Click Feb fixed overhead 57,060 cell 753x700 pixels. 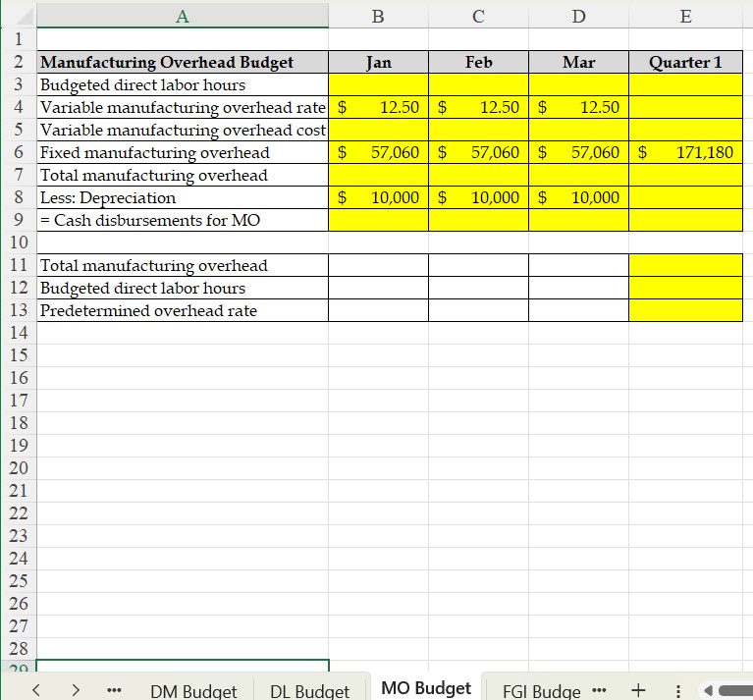tap(478, 152)
